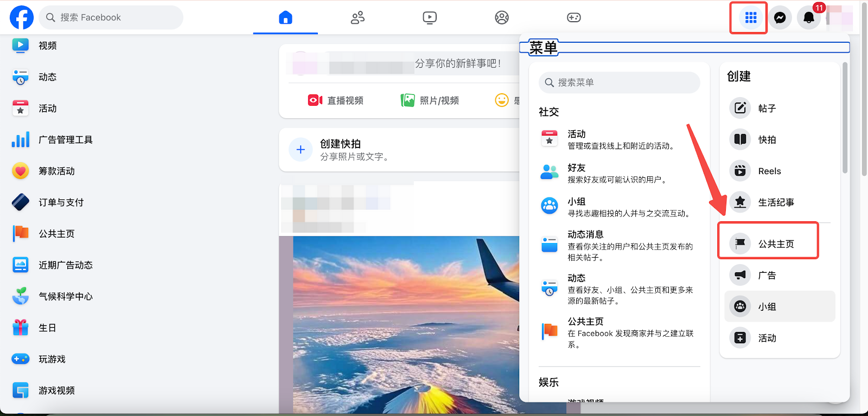868x416 pixels.
Task: Create a 公共主页 from the 创建 panel
Action: click(780, 244)
